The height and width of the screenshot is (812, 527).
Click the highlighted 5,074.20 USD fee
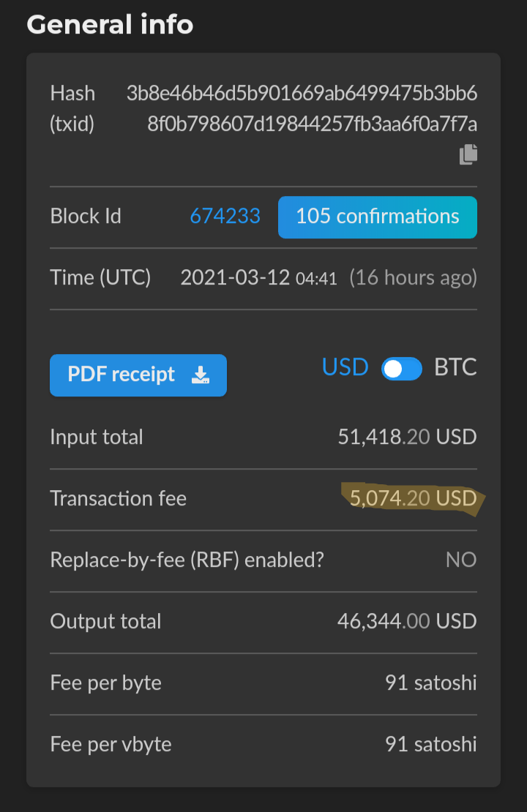tap(413, 498)
